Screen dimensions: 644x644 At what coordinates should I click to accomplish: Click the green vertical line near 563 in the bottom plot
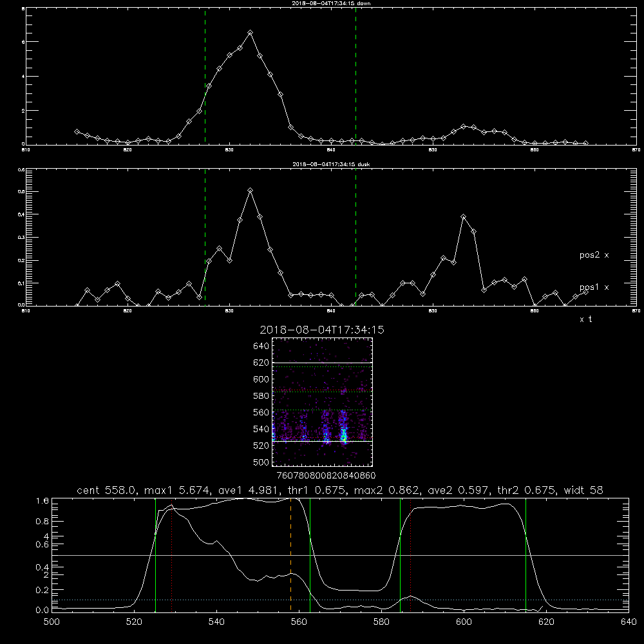310,554
